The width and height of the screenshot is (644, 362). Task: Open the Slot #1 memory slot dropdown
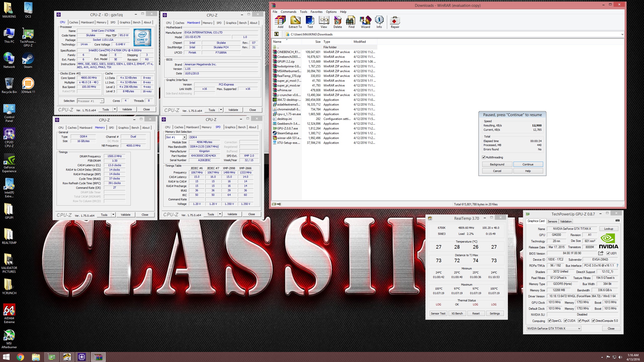[184, 137]
